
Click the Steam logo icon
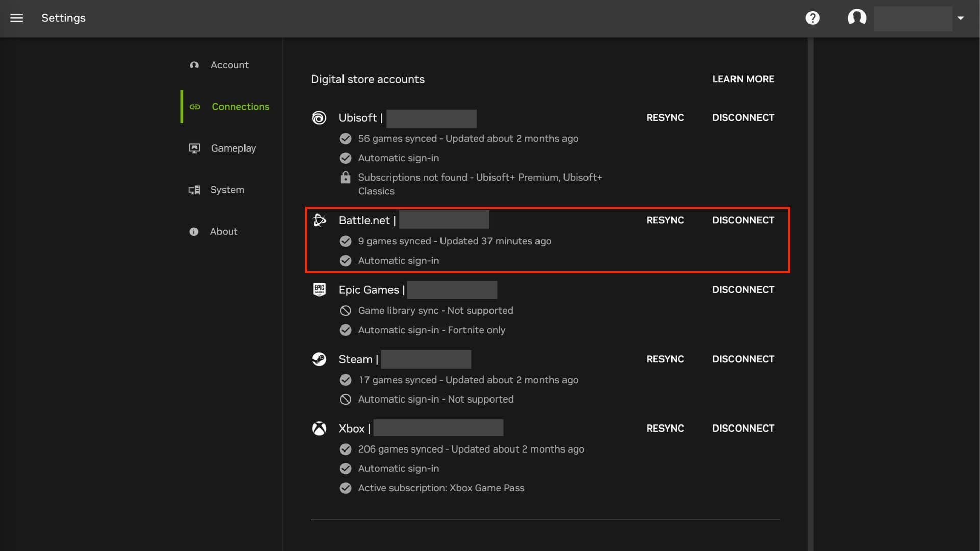click(319, 359)
